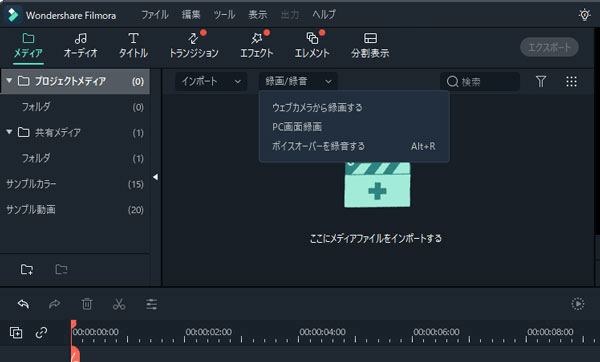The width and height of the screenshot is (600, 362).
Task: Click the delete folder icon
Action: 61,269
